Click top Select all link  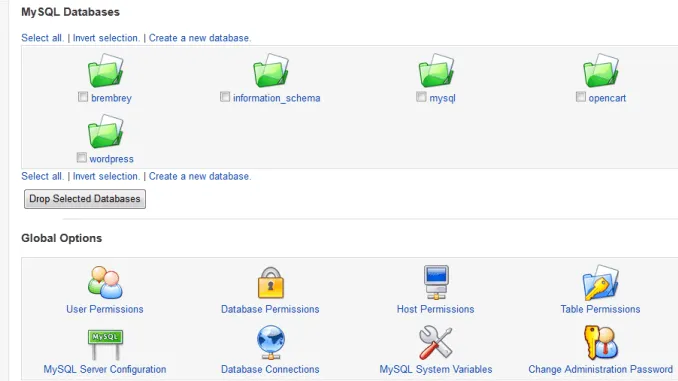click(42, 38)
